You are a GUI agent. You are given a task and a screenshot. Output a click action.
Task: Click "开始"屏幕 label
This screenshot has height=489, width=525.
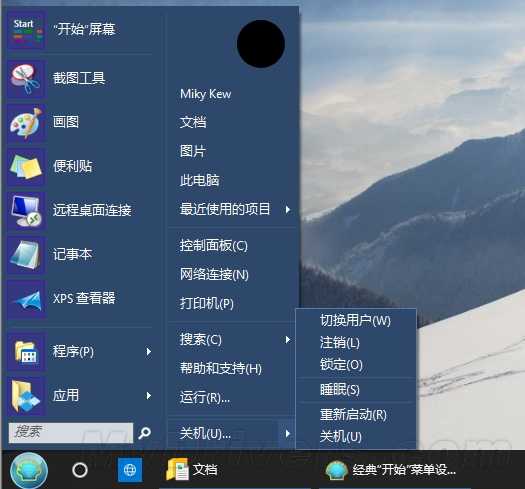click(84, 29)
